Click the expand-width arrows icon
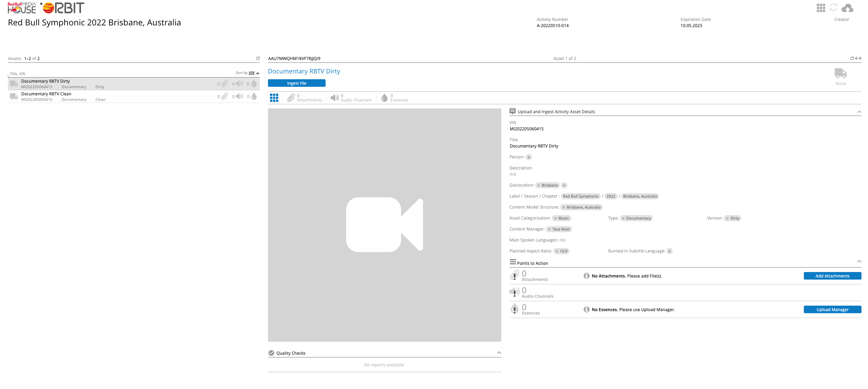Screen dimensions: 868x389 pos(858,58)
